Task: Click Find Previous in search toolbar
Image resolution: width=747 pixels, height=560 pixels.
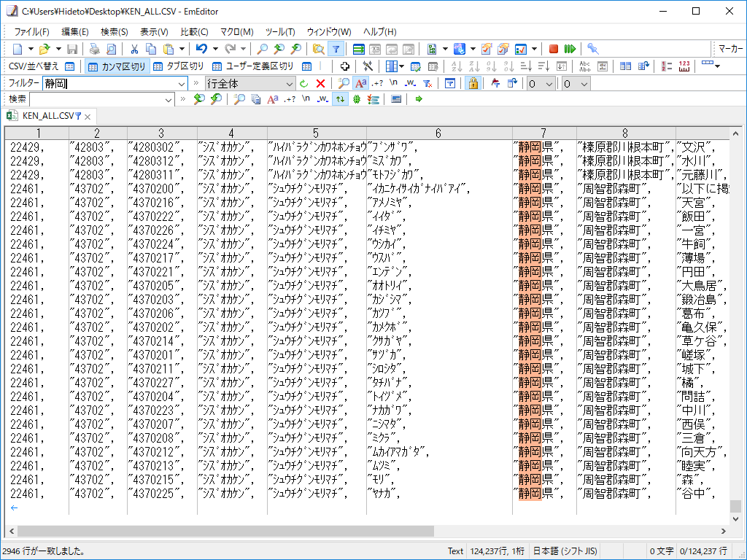Action: click(x=199, y=99)
